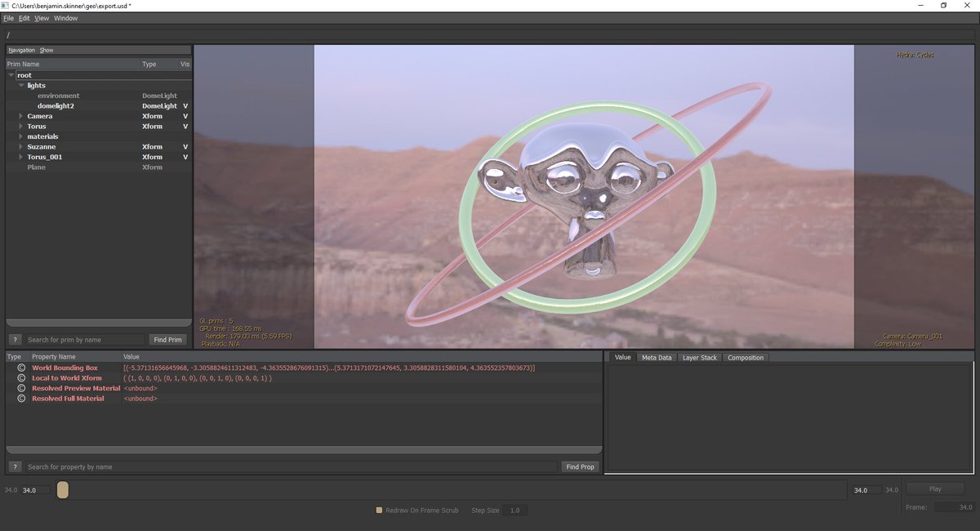This screenshot has width=980, height=531.
Task: Select the Suzanne prim name
Action: point(42,147)
